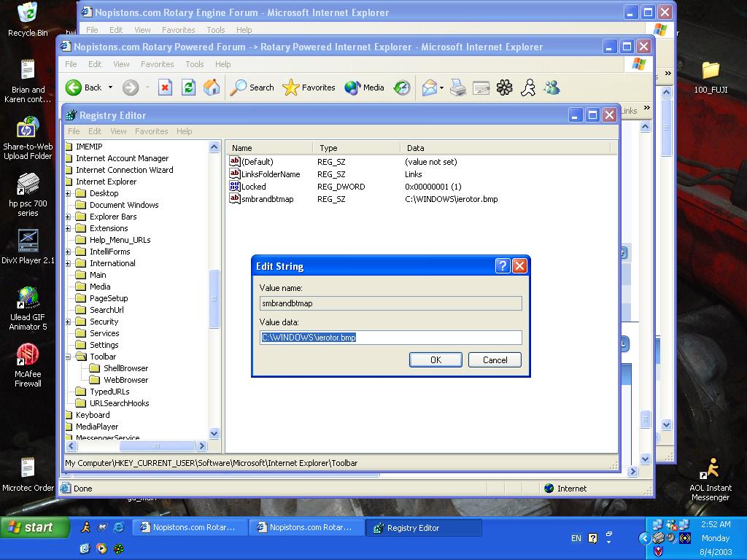
Task: Expand the Security registry key
Action: tap(68, 322)
